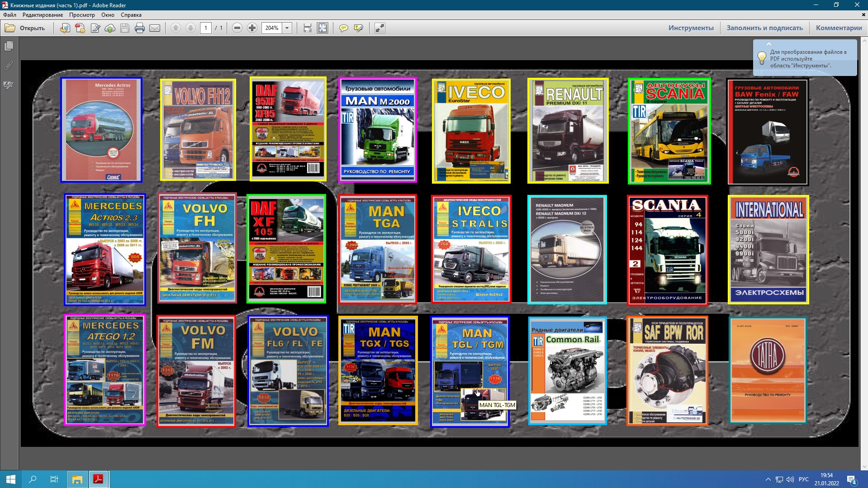Click the Print file icon

(x=140, y=28)
